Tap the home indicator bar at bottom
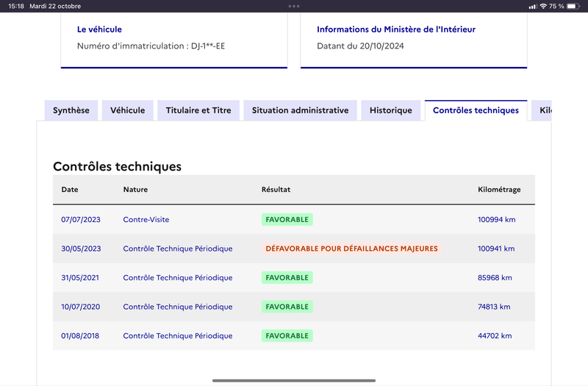 click(x=294, y=380)
